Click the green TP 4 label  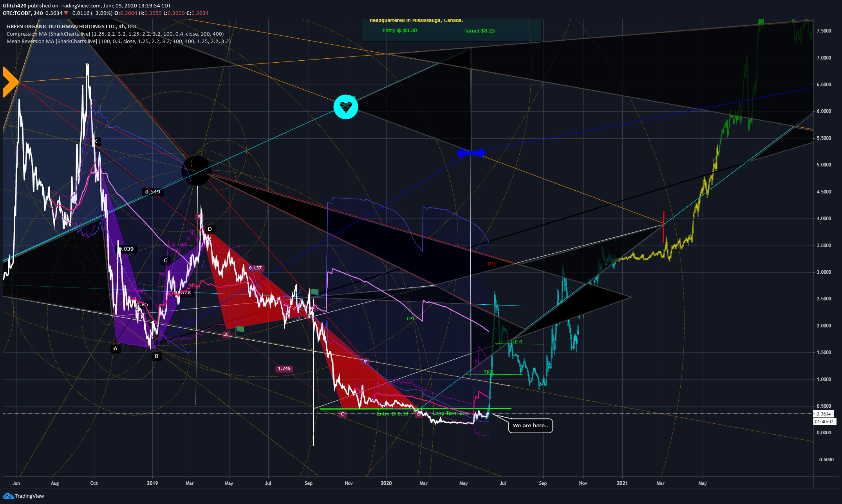click(x=517, y=342)
